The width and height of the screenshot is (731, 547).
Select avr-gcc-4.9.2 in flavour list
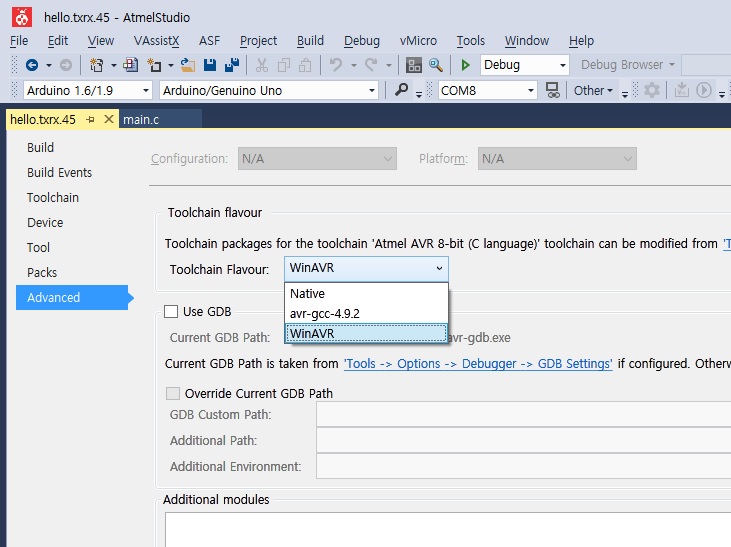tap(366, 313)
